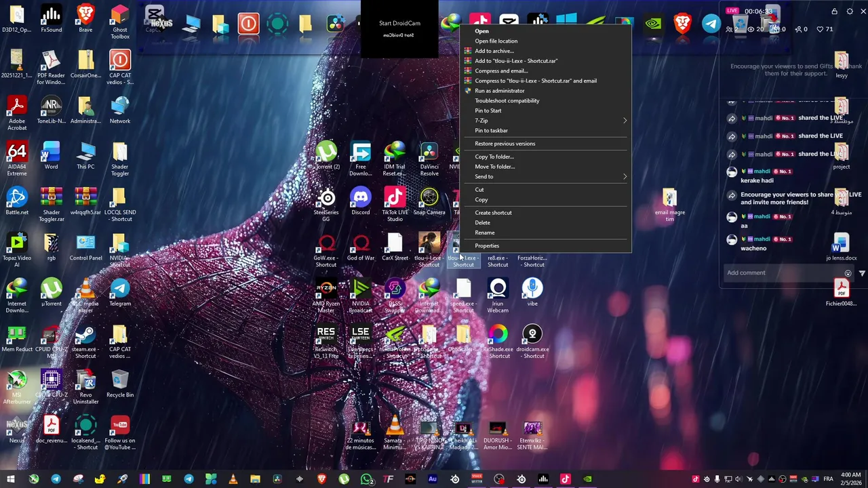The image size is (868, 488).
Task: Select the Brave browser desktop icon
Action: coord(85,19)
